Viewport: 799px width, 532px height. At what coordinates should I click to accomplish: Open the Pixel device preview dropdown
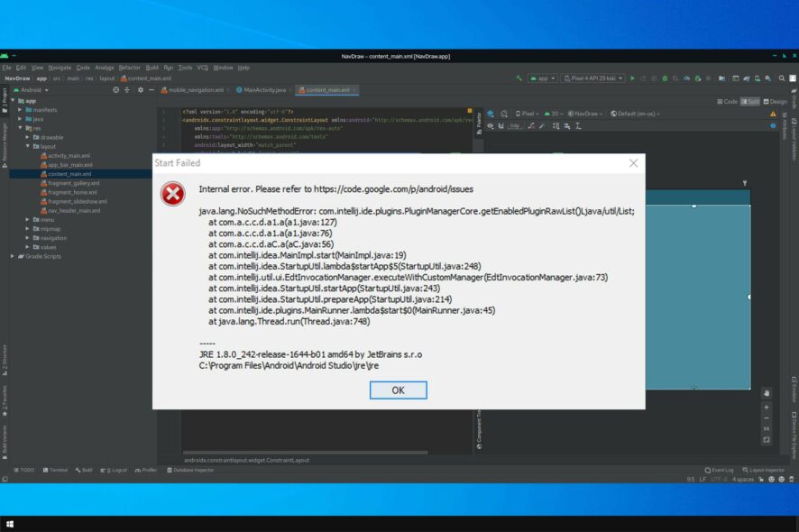pos(527,114)
